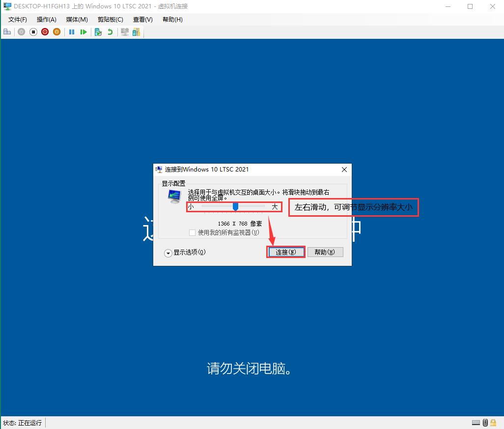The image size is (504, 429).
Task: Create a checkpoint of the VM
Action: (x=98, y=31)
